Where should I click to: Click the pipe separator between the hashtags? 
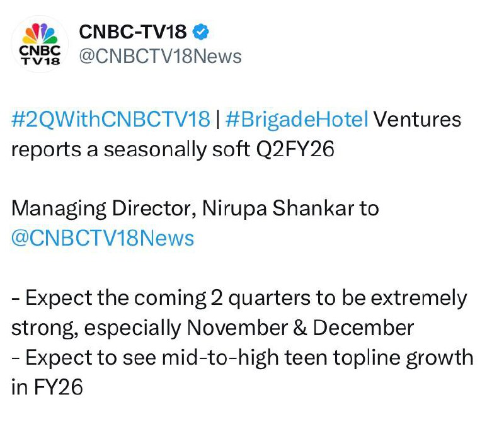click(x=216, y=119)
